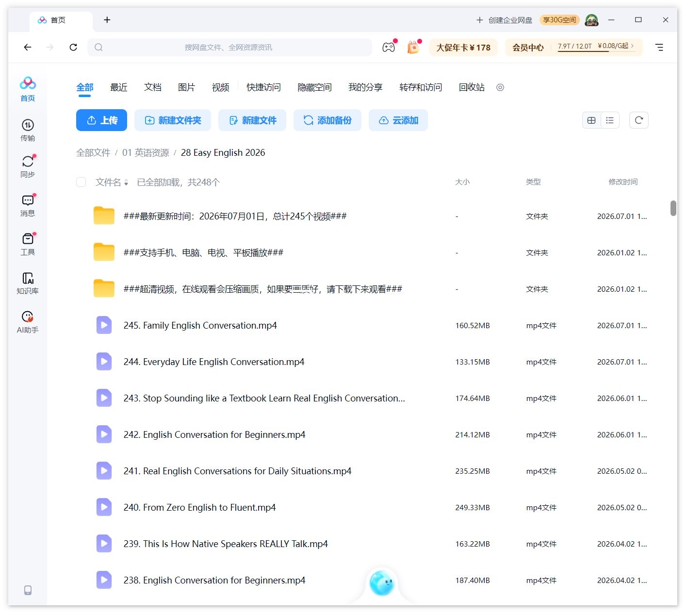Open the 我的分享 tab
Viewport: 687px width, 616px height.
point(365,87)
